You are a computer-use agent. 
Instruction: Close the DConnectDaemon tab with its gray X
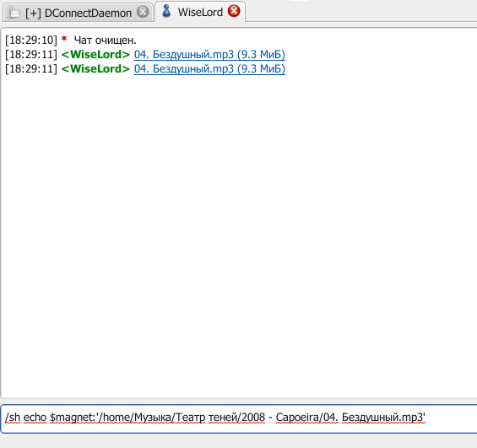(143, 12)
